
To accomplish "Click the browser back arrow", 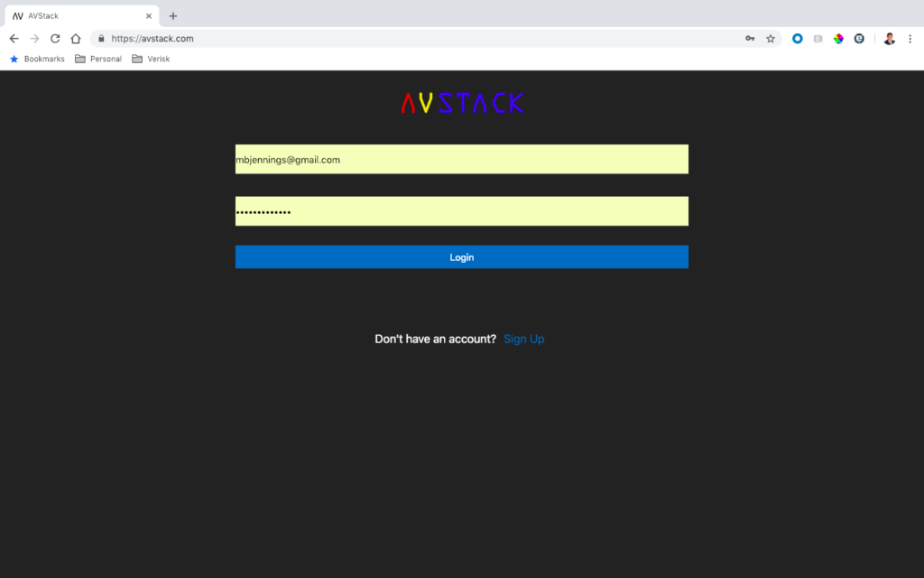I will (x=14, y=38).
